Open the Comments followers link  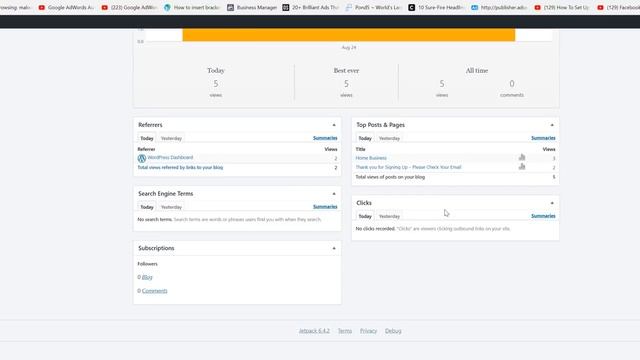click(155, 291)
